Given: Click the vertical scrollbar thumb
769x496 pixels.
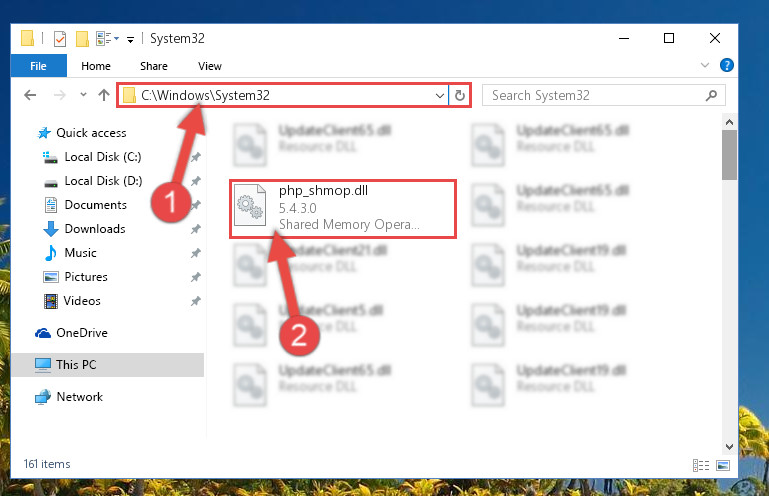Looking at the screenshot, I should click(729, 155).
